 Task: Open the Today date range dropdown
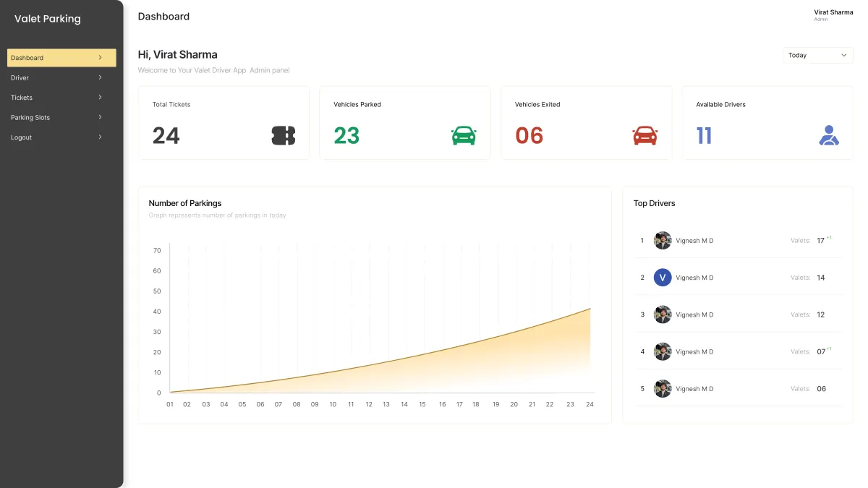pyautogui.click(x=818, y=55)
